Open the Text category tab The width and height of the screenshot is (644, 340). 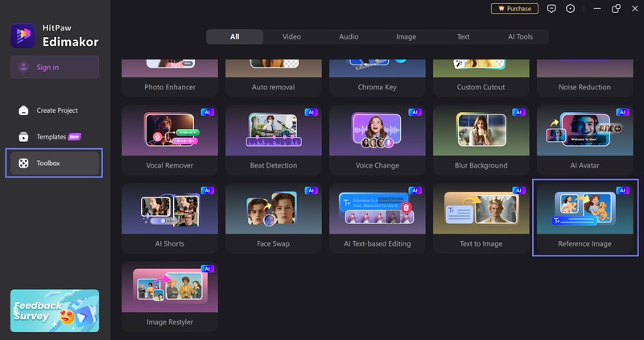463,37
